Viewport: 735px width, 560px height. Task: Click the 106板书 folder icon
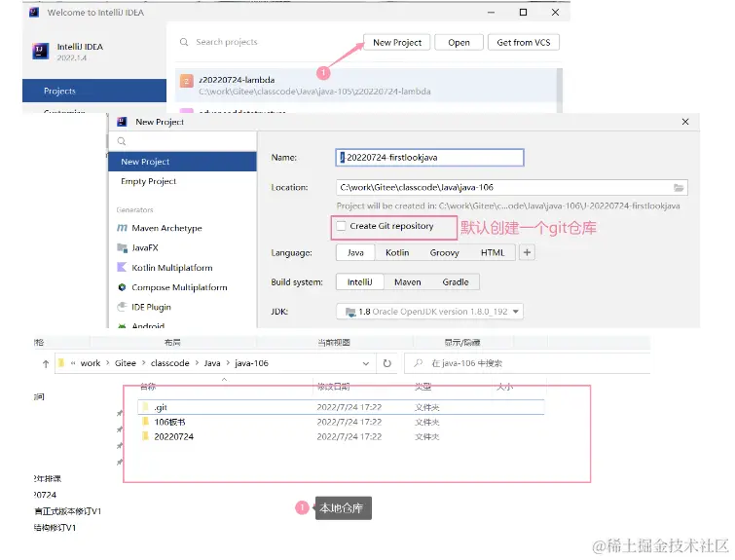tap(145, 422)
